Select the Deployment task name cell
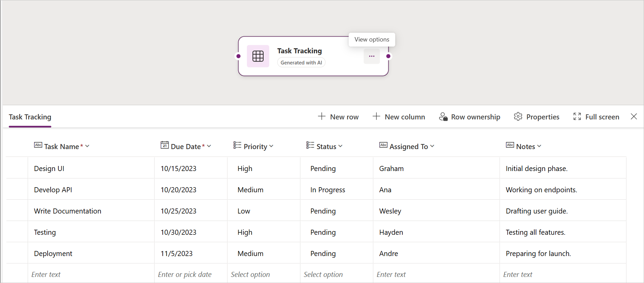 click(91, 253)
